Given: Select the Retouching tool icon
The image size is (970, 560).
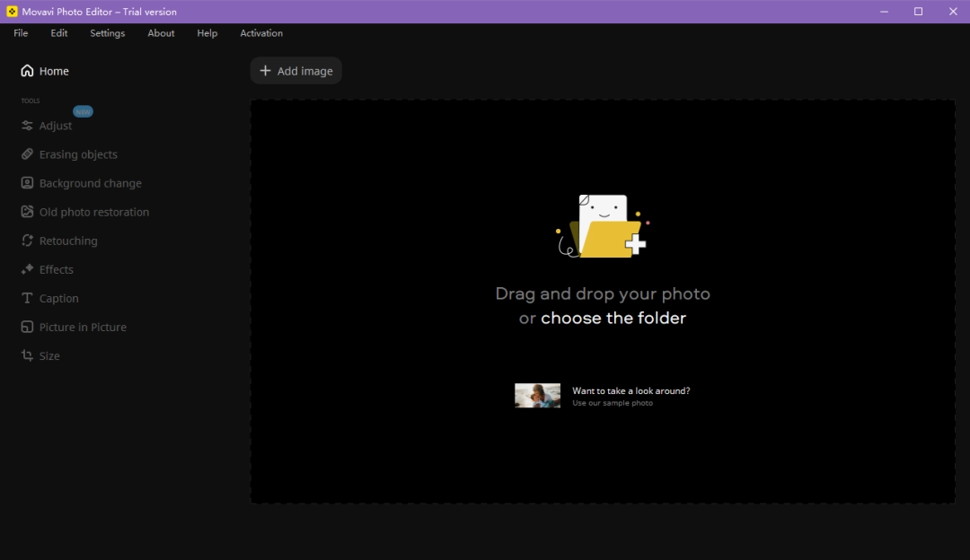Looking at the screenshot, I should coord(27,241).
